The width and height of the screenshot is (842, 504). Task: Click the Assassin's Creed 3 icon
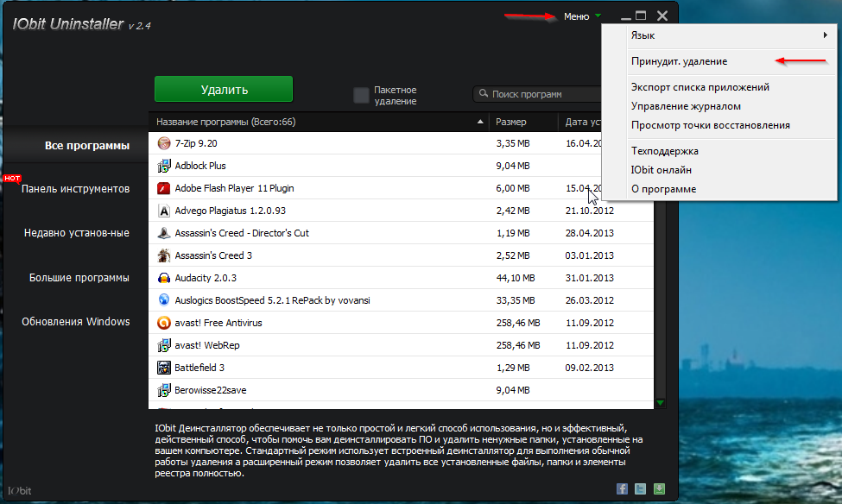pyautogui.click(x=164, y=255)
